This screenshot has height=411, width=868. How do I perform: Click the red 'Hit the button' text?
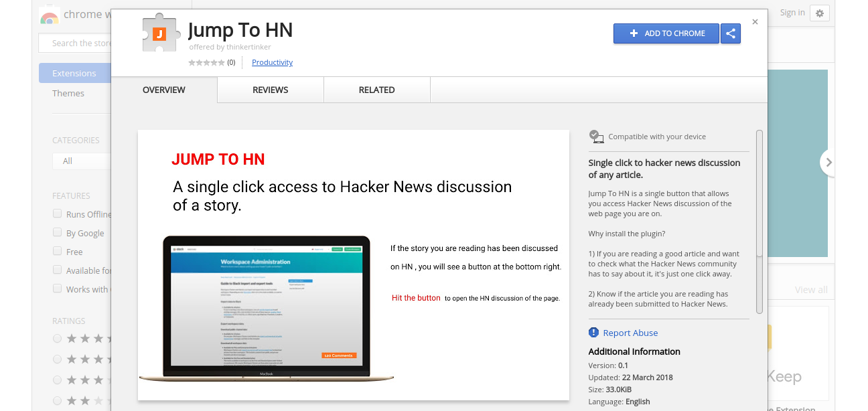tap(416, 298)
